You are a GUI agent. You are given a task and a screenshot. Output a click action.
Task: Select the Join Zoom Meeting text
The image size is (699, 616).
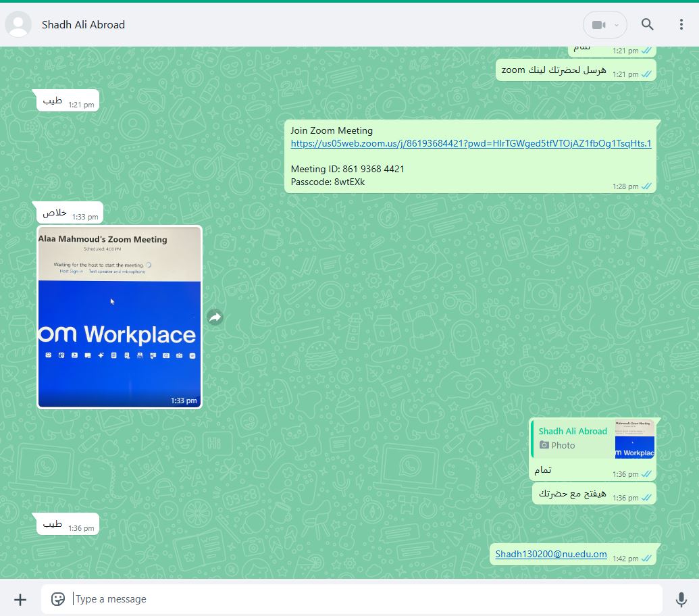click(332, 130)
